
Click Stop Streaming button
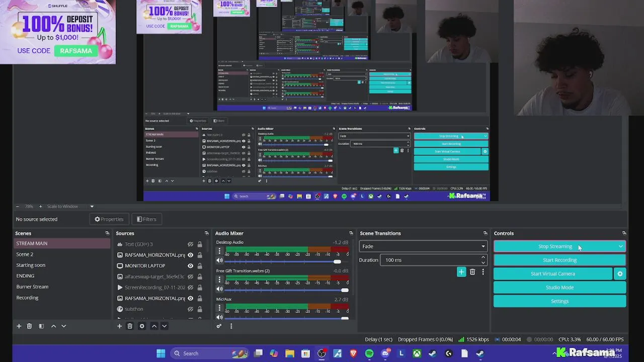pos(555,246)
